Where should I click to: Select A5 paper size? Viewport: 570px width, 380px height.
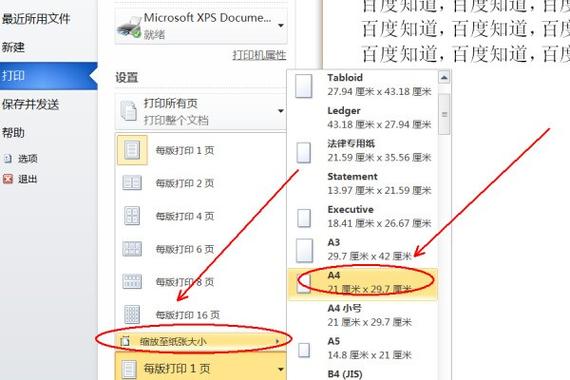pos(362,349)
